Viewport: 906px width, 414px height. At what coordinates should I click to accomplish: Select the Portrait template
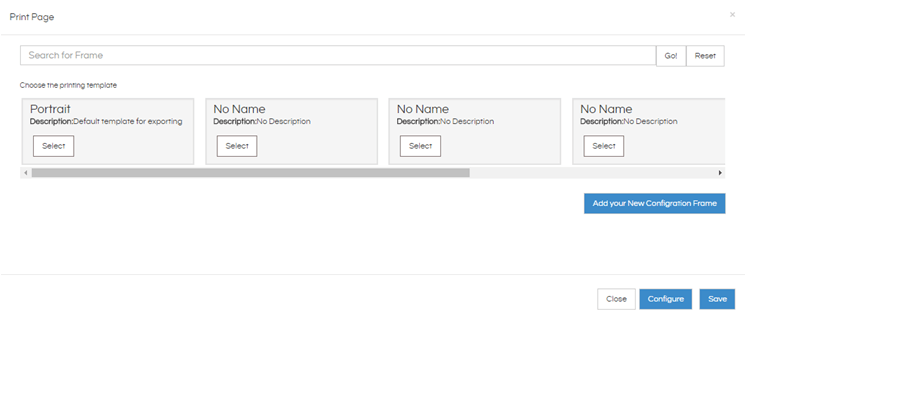point(53,146)
